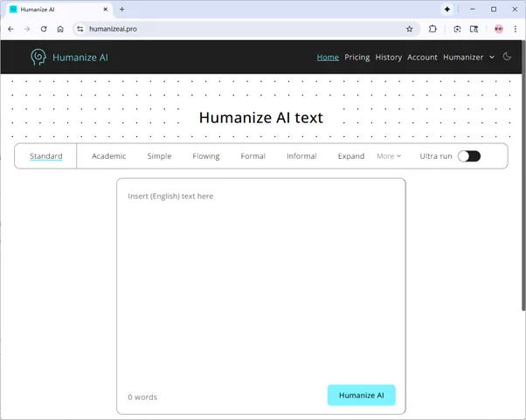526x420 pixels.
Task: Open the Pricing page link
Action: [x=356, y=58]
